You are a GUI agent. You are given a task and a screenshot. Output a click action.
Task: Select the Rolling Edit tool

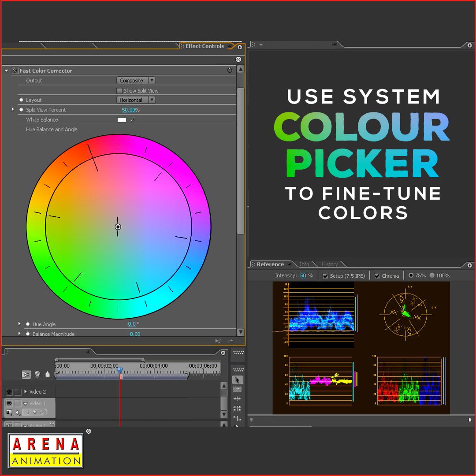(x=238, y=408)
